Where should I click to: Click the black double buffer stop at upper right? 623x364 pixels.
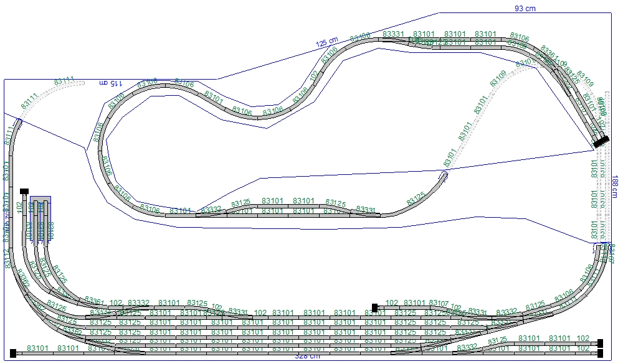601,142
